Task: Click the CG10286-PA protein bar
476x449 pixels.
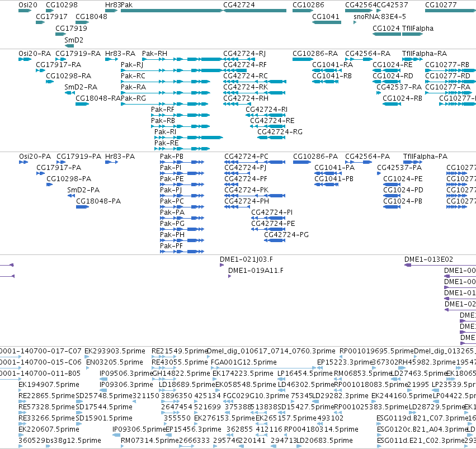Action: (x=302, y=162)
